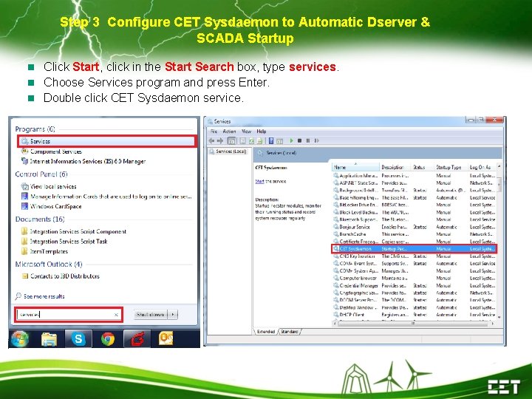The image size is (532, 399).
Task: Select the Bluetooth Support service row
Action: click(x=415, y=219)
